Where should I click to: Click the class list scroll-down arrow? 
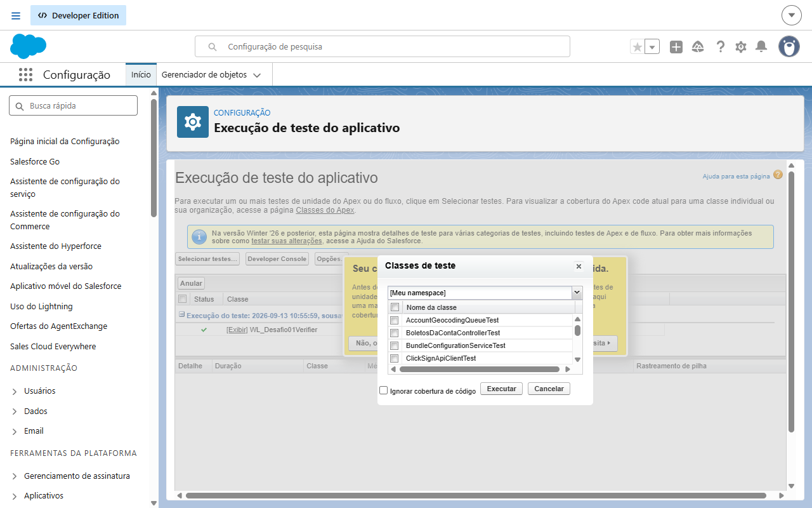pos(578,359)
